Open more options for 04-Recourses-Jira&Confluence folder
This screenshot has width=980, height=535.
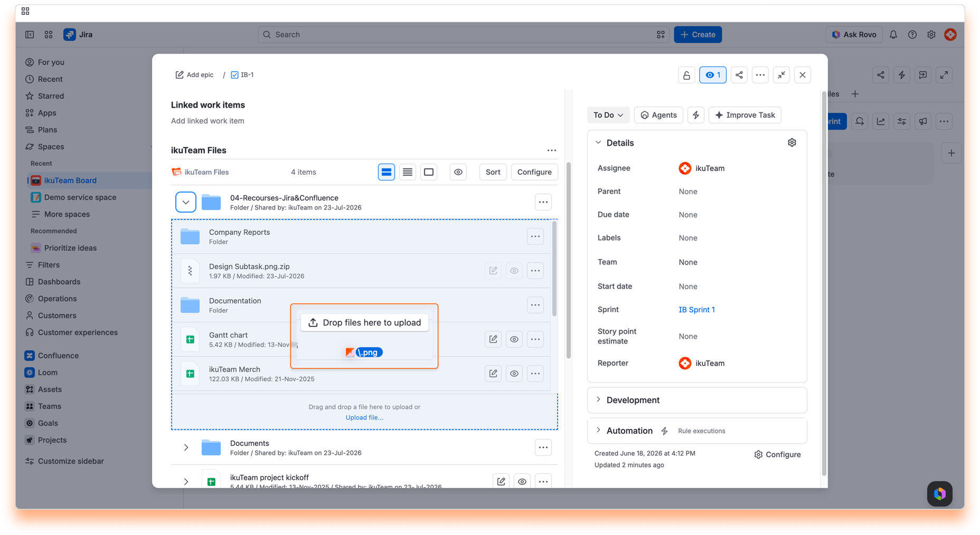(x=543, y=202)
